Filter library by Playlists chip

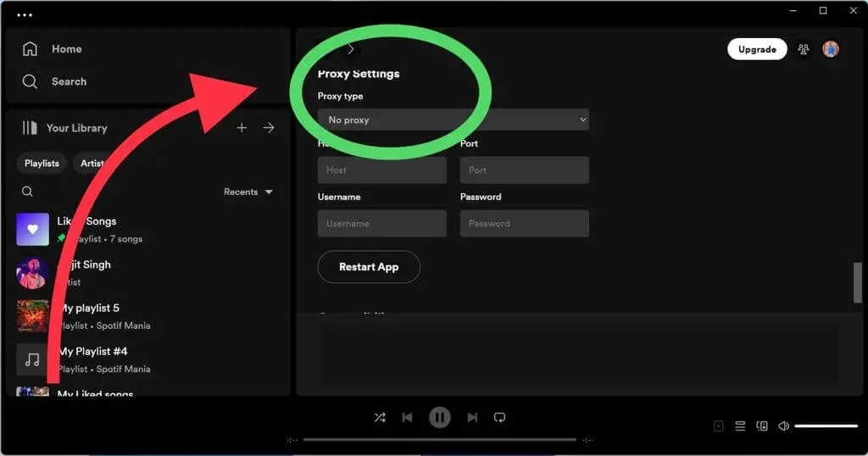pos(42,164)
